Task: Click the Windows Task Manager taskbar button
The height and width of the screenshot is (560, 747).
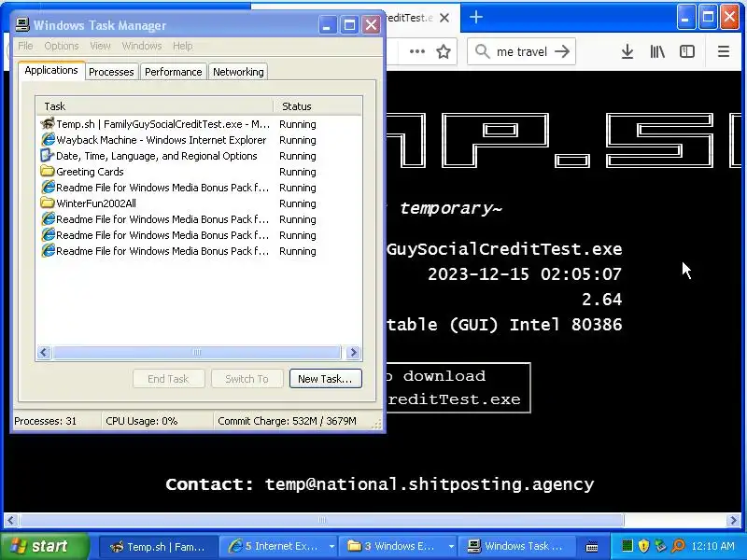Action: pos(518,547)
